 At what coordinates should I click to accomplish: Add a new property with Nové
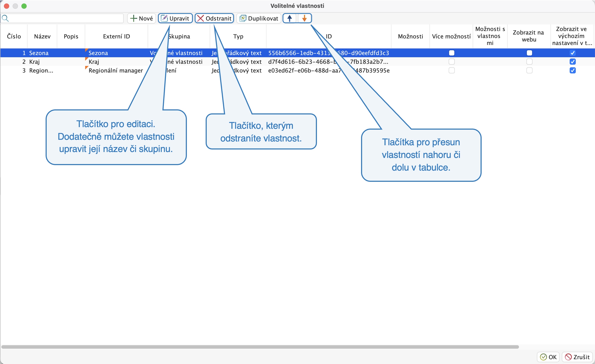coord(141,18)
